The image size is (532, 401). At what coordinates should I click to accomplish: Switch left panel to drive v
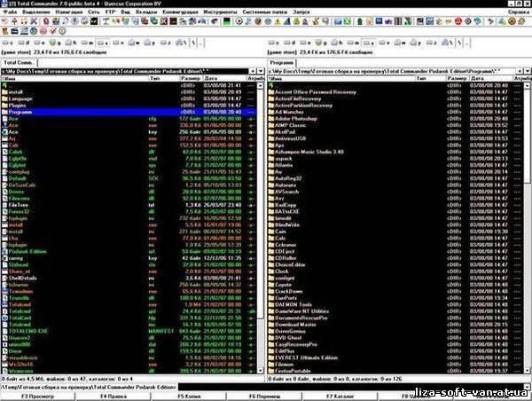118,43
